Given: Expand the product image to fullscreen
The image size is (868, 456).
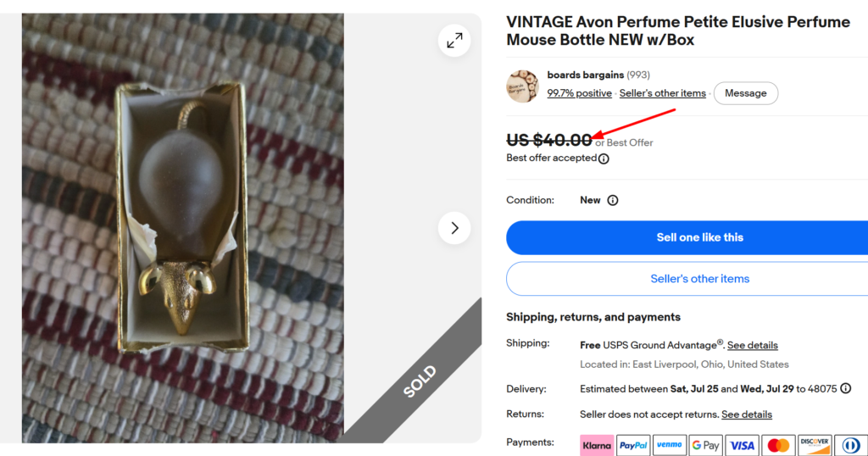Looking at the screenshot, I should point(454,41).
